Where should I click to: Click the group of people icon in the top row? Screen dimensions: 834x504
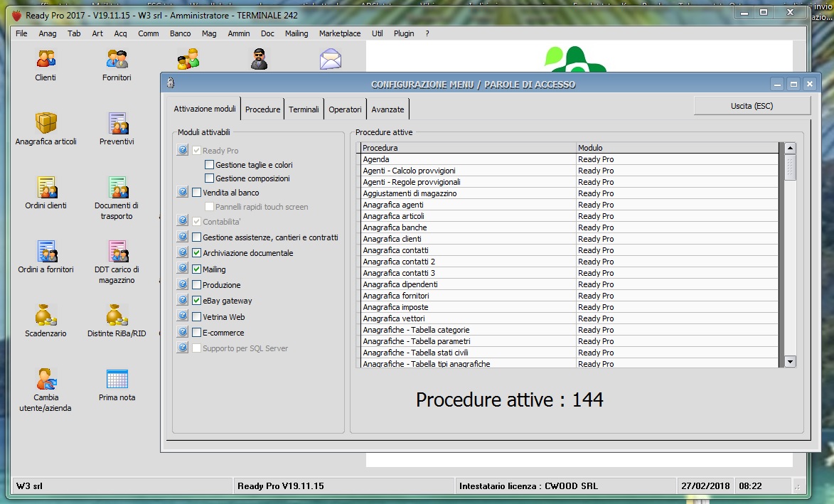tap(188, 59)
